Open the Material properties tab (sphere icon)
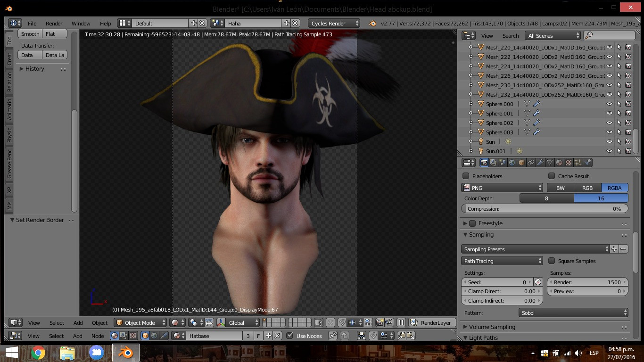The image size is (644, 362). pos(559,163)
